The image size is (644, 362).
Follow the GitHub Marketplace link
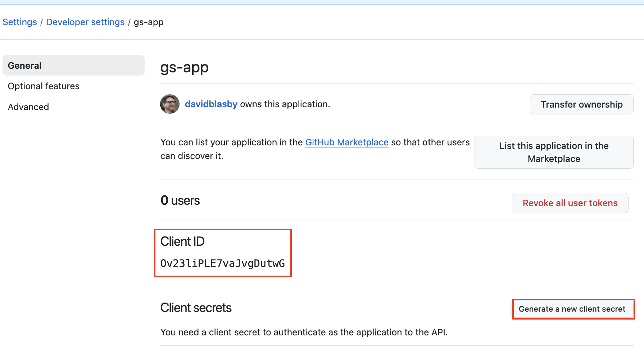(346, 142)
